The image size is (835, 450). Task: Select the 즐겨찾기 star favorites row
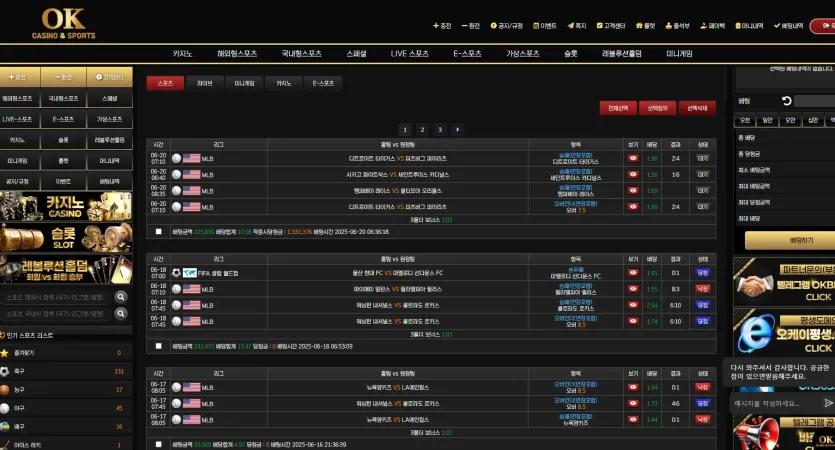(66, 353)
